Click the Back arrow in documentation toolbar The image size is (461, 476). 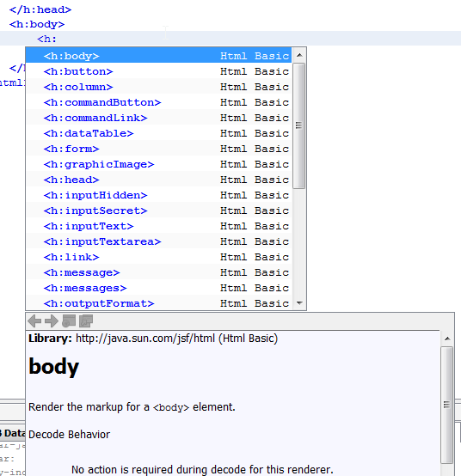click(x=34, y=320)
